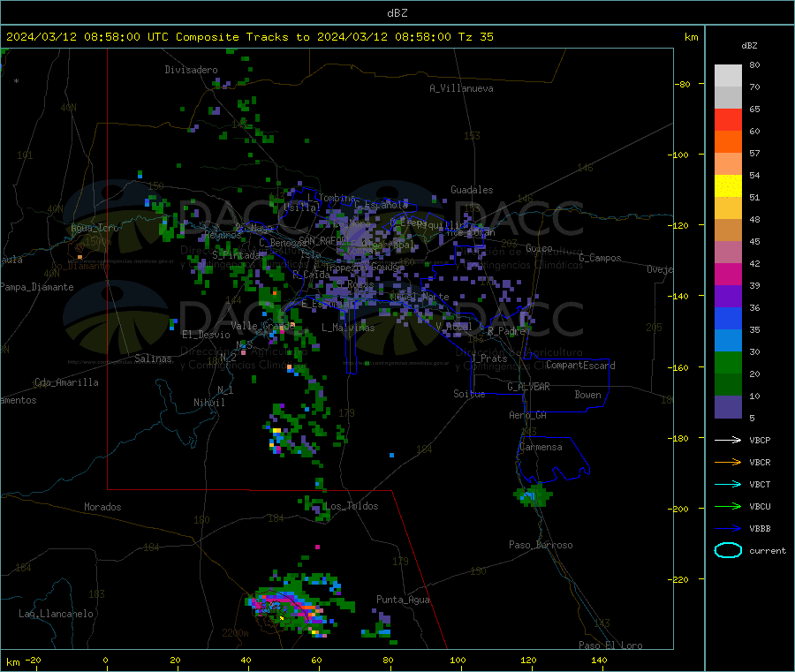Click the 'CompantEscard' map label
The image size is (795, 672).
pyautogui.click(x=580, y=366)
